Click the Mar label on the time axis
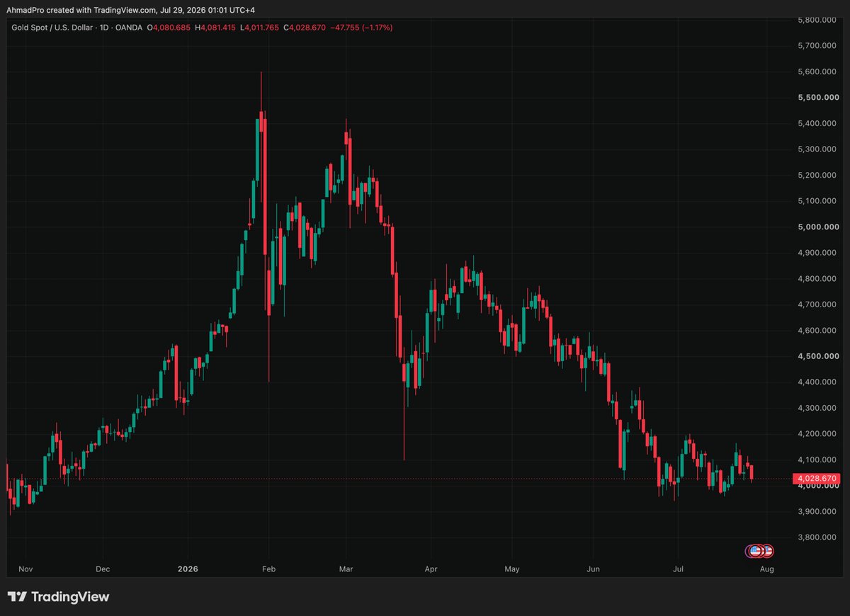Screen dimensions: 850x616 [346, 569]
